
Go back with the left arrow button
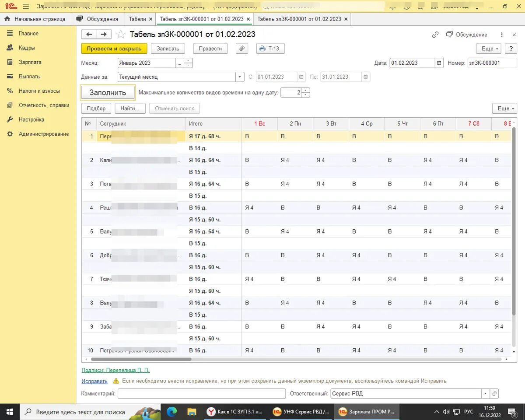click(89, 34)
